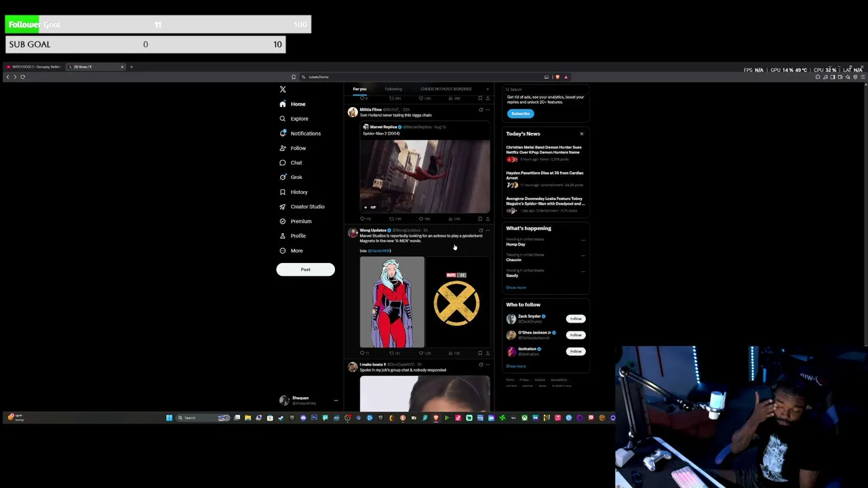The image size is (868, 488).
Task: Repost the Wong Updates post
Action: [395, 353]
